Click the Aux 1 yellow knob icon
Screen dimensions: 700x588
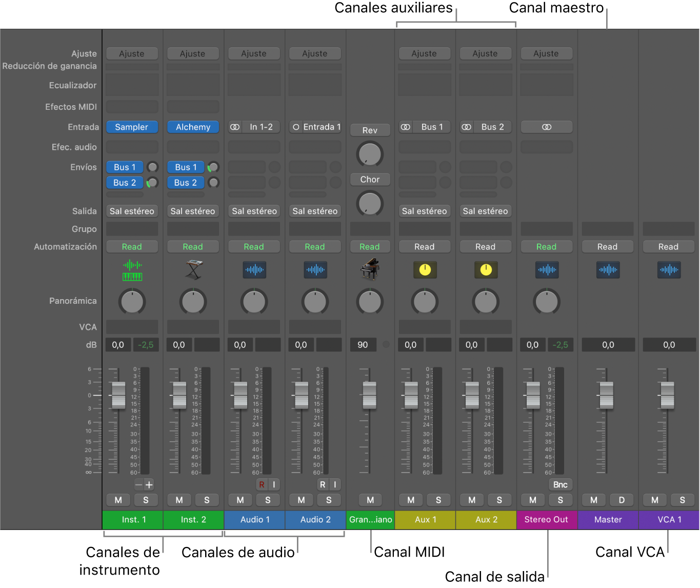[425, 270]
